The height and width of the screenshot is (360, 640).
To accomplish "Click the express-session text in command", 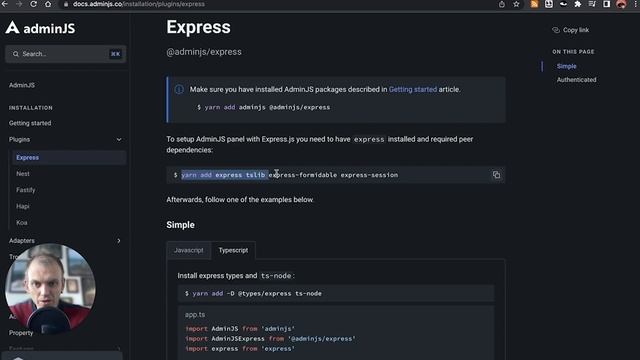I will [369, 175].
